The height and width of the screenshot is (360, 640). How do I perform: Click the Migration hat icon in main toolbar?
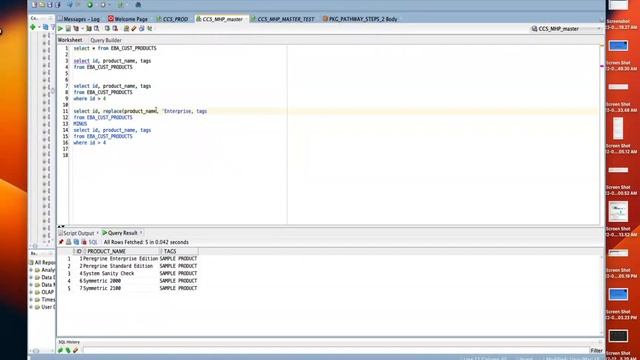click(138, 5)
